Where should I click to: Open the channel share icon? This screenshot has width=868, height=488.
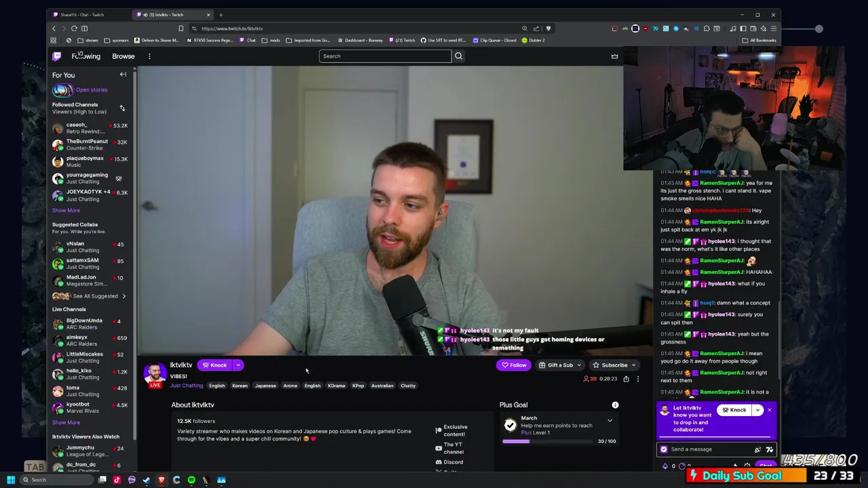[x=626, y=379]
